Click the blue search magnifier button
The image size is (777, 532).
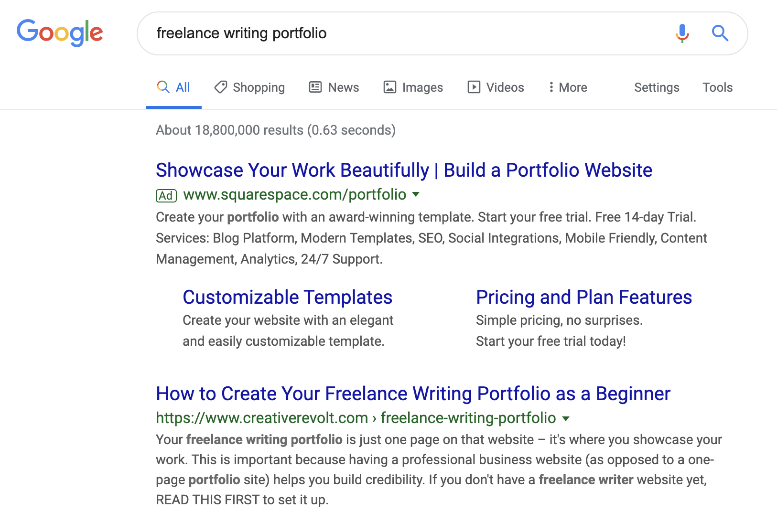click(x=720, y=33)
